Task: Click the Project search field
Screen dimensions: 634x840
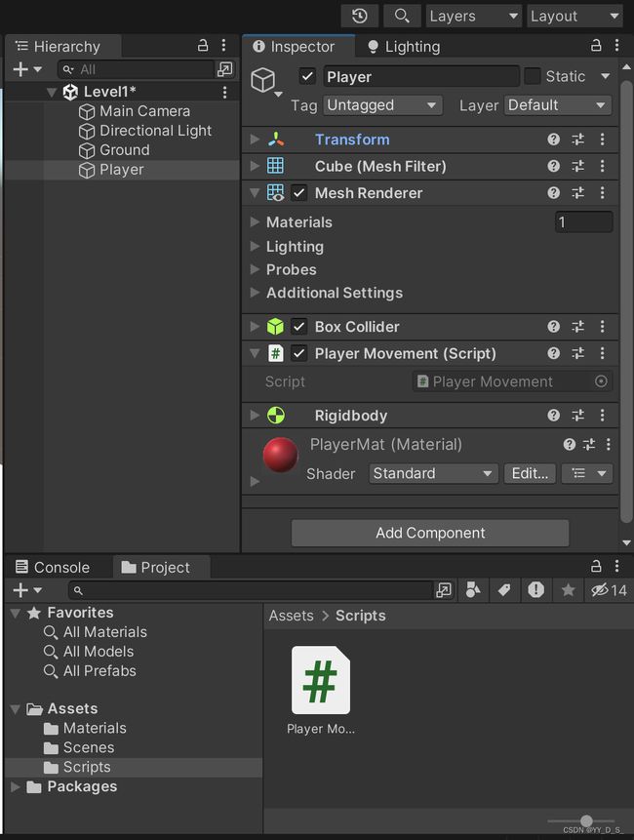Action: point(251,590)
